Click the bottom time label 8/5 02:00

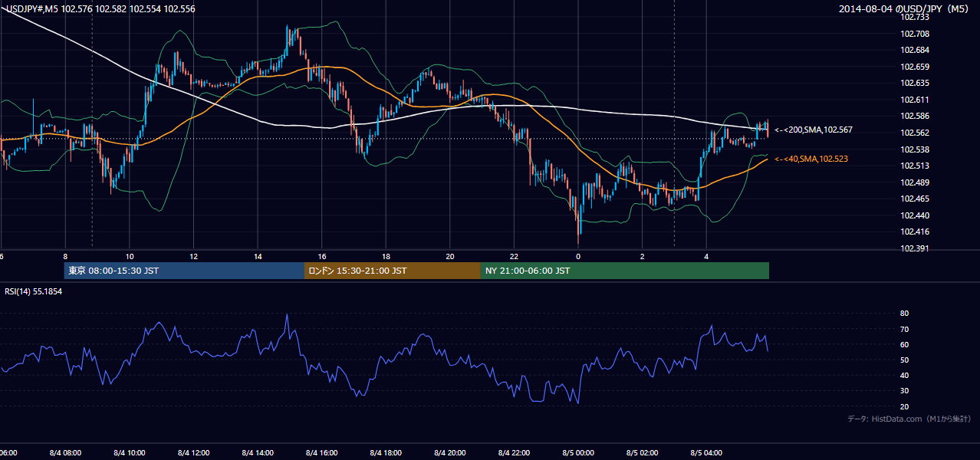click(643, 453)
